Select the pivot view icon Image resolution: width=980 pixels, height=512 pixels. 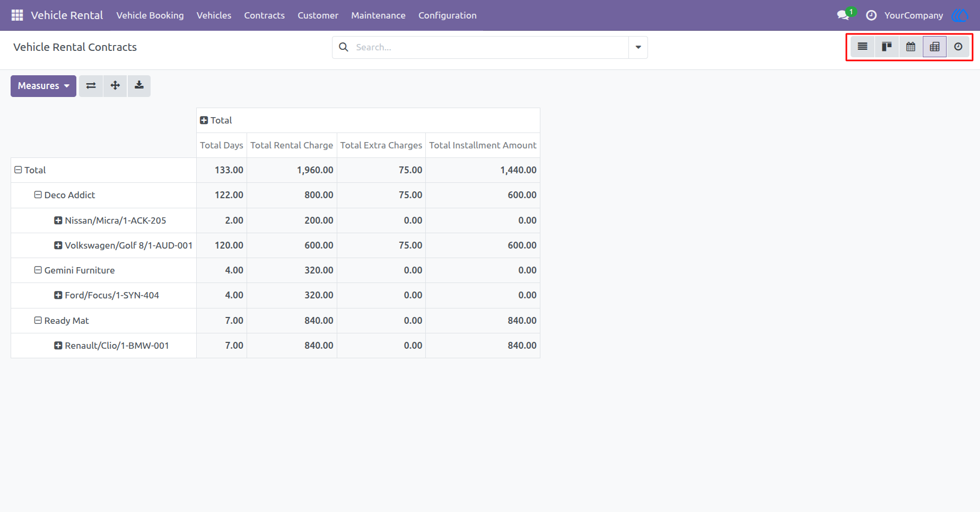click(934, 47)
